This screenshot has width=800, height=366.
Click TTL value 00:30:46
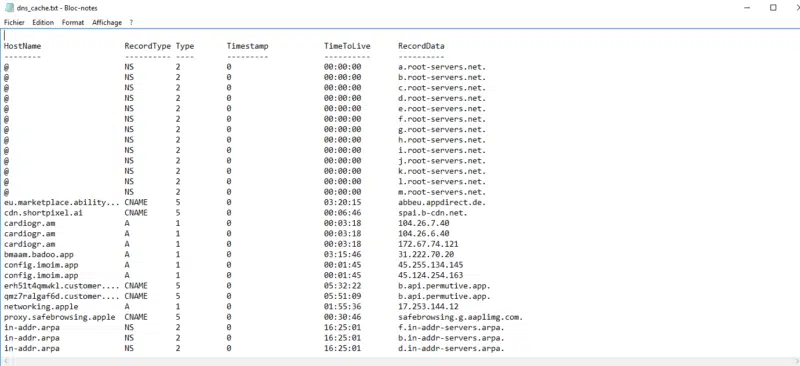tap(342, 317)
